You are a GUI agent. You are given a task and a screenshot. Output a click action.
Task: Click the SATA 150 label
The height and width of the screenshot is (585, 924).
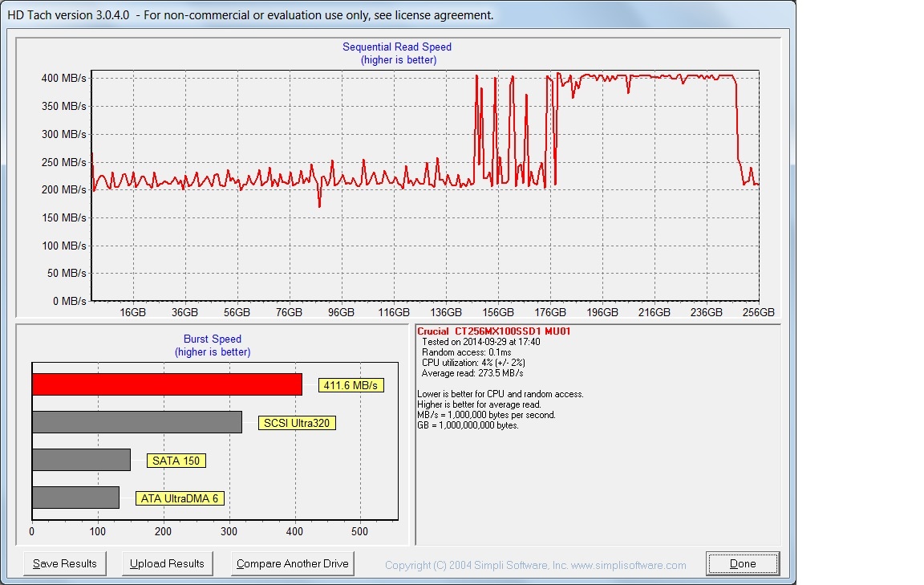176,461
